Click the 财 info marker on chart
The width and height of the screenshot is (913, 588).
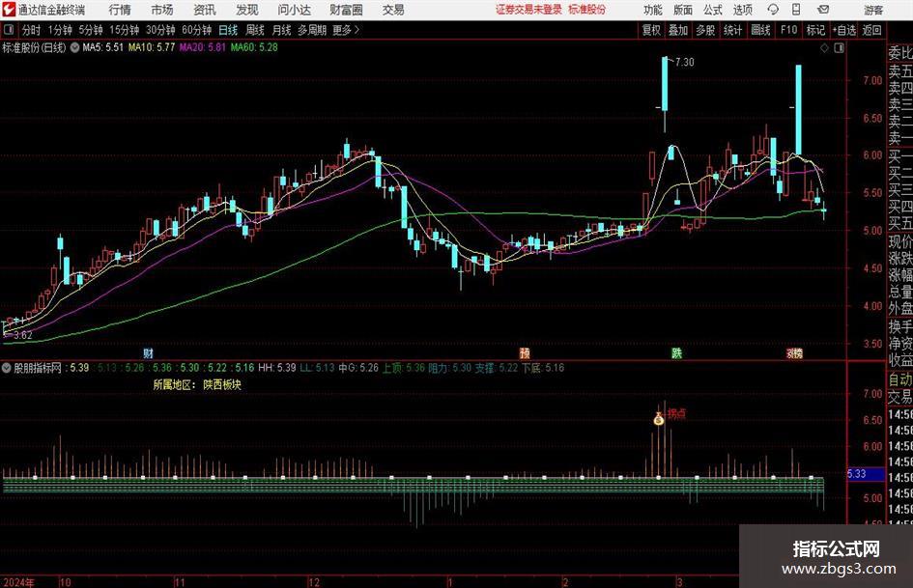click(x=148, y=353)
